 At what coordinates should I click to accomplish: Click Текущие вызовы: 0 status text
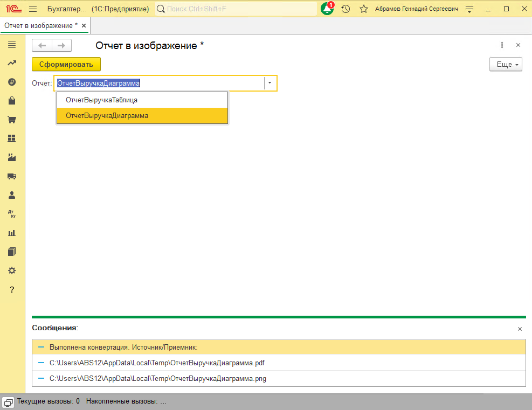[x=49, y=401]
